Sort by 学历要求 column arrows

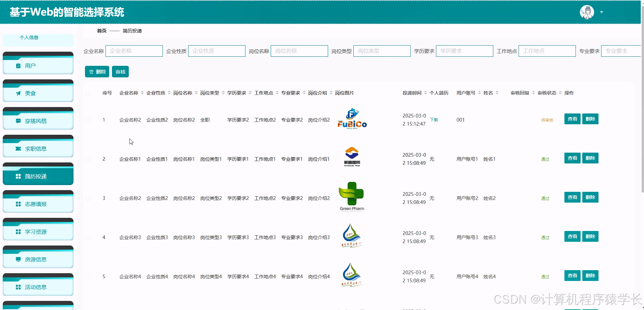250,93
